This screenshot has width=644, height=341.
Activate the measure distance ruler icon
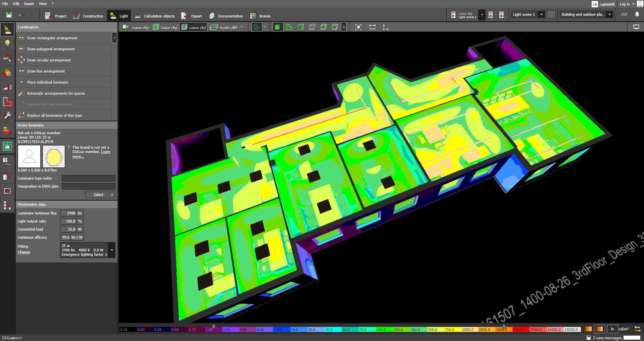pos(372,27)
